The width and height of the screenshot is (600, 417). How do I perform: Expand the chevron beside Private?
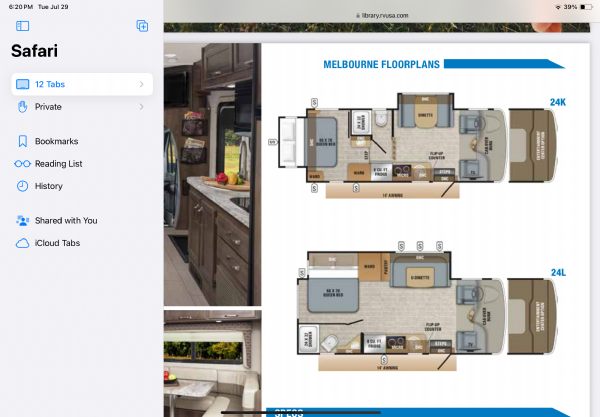(x=142, y=107)
